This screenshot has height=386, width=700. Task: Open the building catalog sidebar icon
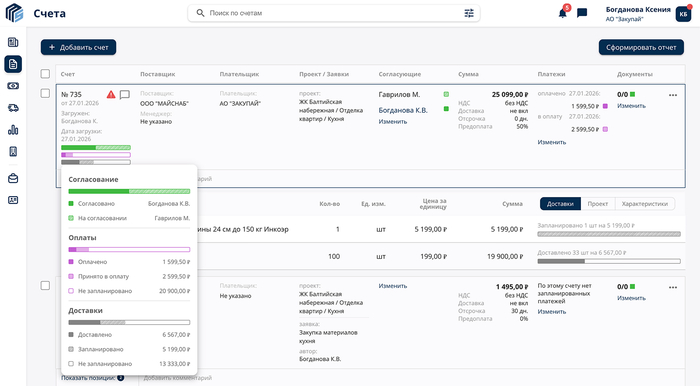click(x=13, y=42)
